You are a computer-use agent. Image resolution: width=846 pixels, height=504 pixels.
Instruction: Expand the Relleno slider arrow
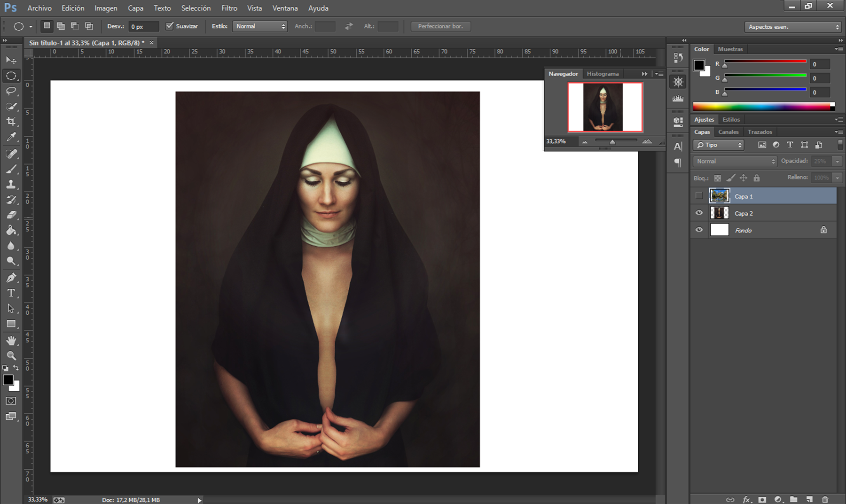click(x=837, y=178)
